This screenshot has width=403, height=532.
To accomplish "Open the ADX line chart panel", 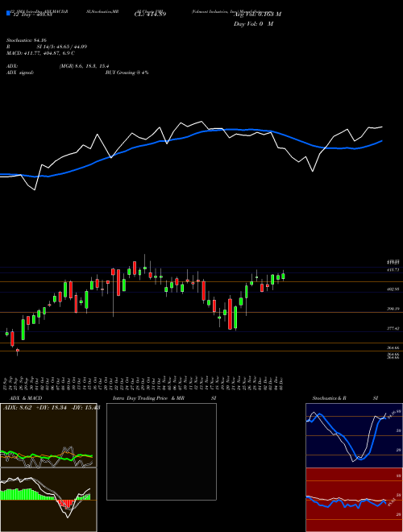I will [48, 435].
